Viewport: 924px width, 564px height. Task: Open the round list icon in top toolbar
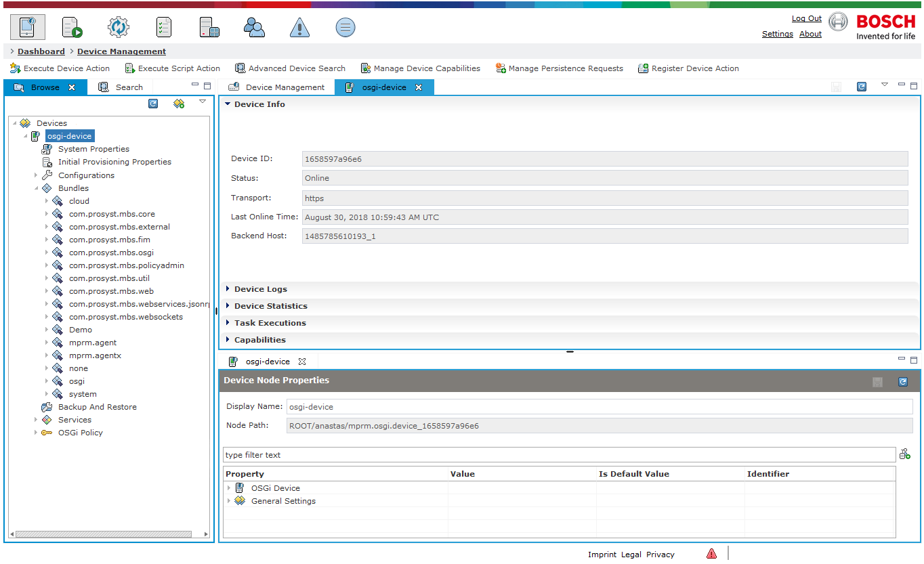click(x=345, y=27)
